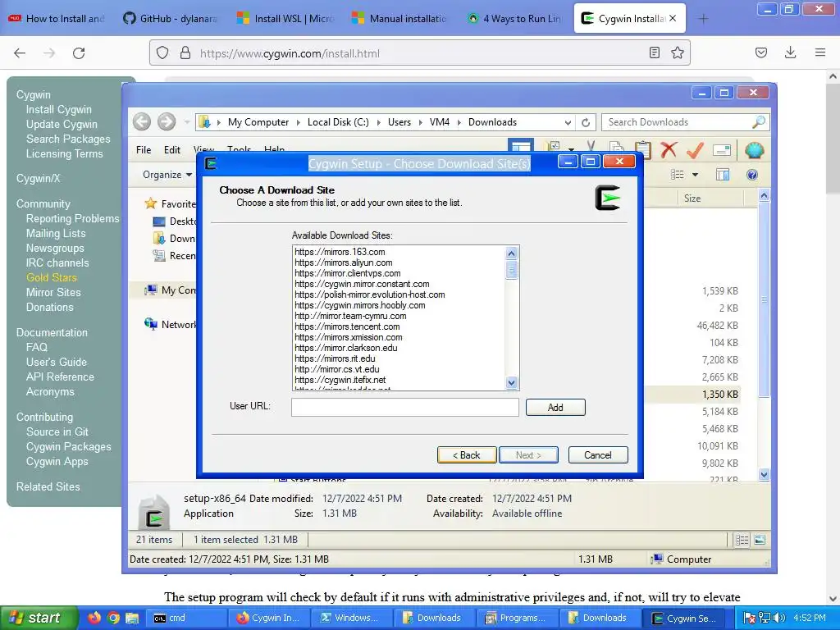Click the details view status bar button
The width and height of the screenshot is (840, 630).
[x=742, y=540]
